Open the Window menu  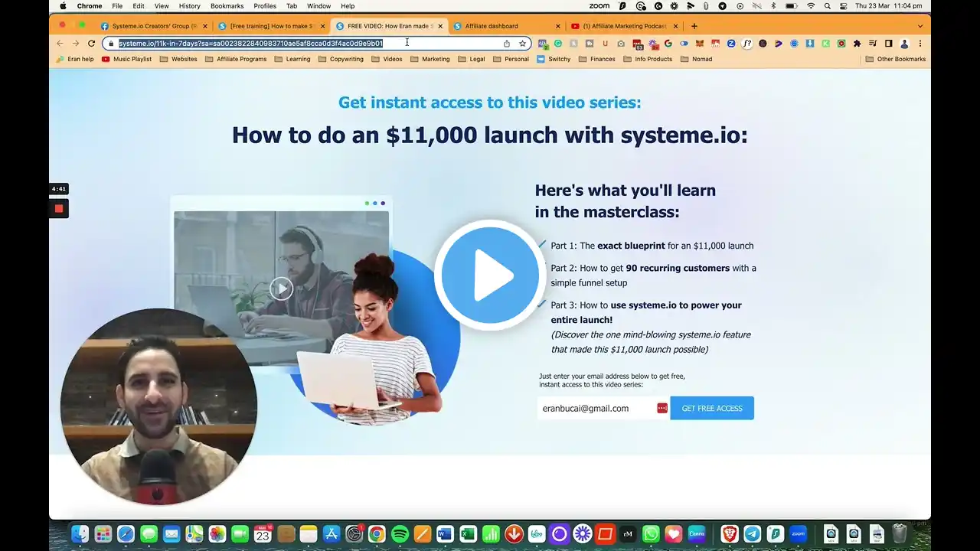pyautogui.click(x=318, y=6)
